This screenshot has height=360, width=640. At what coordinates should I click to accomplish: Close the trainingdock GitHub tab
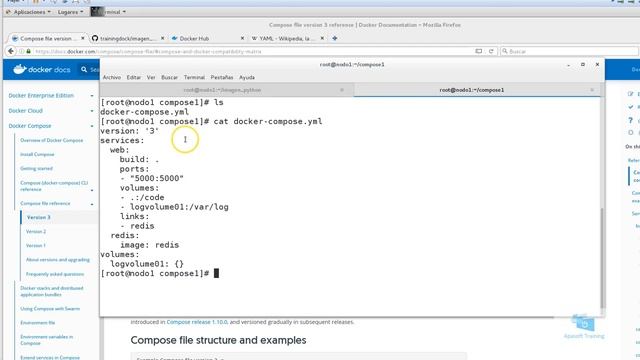(162, 38)
